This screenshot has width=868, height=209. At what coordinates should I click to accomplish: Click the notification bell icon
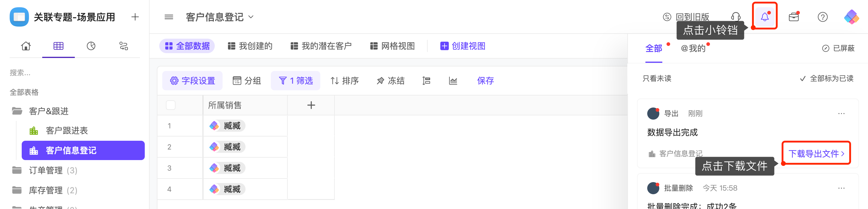coord(765,16)
